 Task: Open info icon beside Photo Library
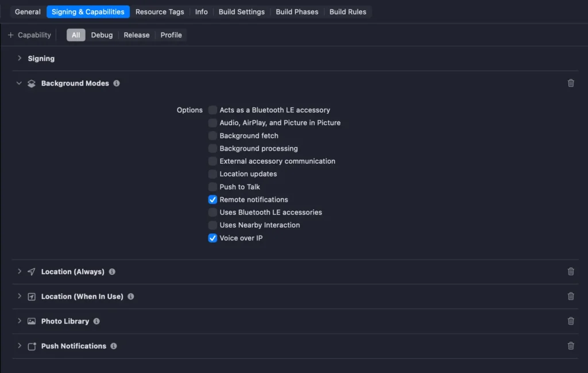pyautogui.click(x=96, y=321)
